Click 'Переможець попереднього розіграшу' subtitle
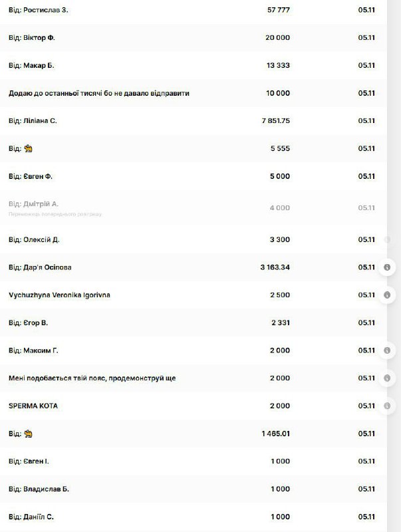This screenshot has width=401, height=532. [55, 214]
